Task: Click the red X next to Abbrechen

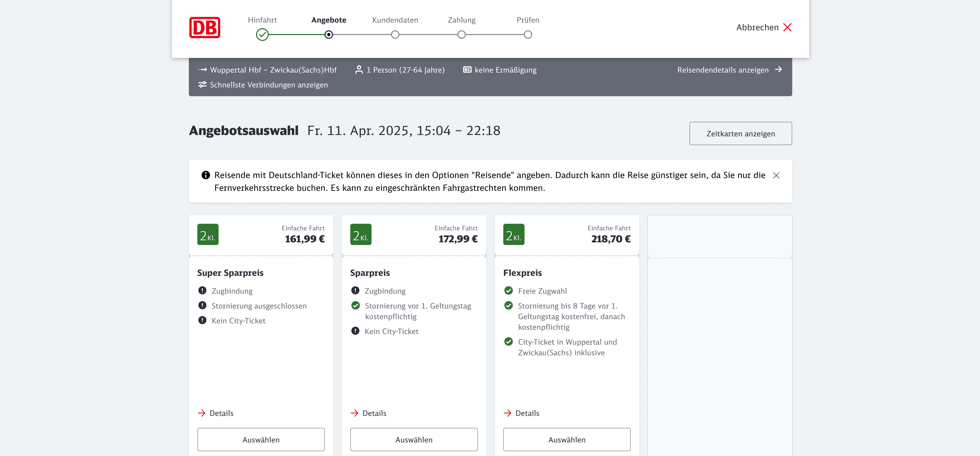Action: pyautogui.click(x=787, y=27)
